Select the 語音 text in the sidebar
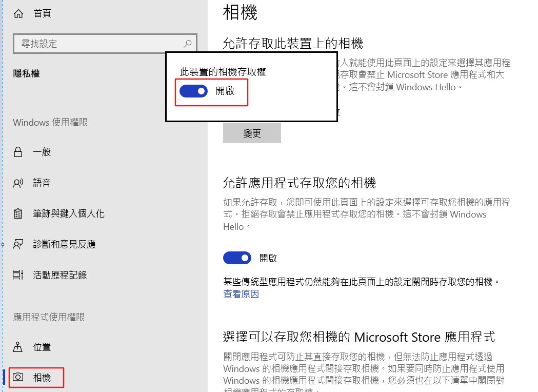Image resolution: width=538 pixels, height=392 pixels. pos(42,183)
